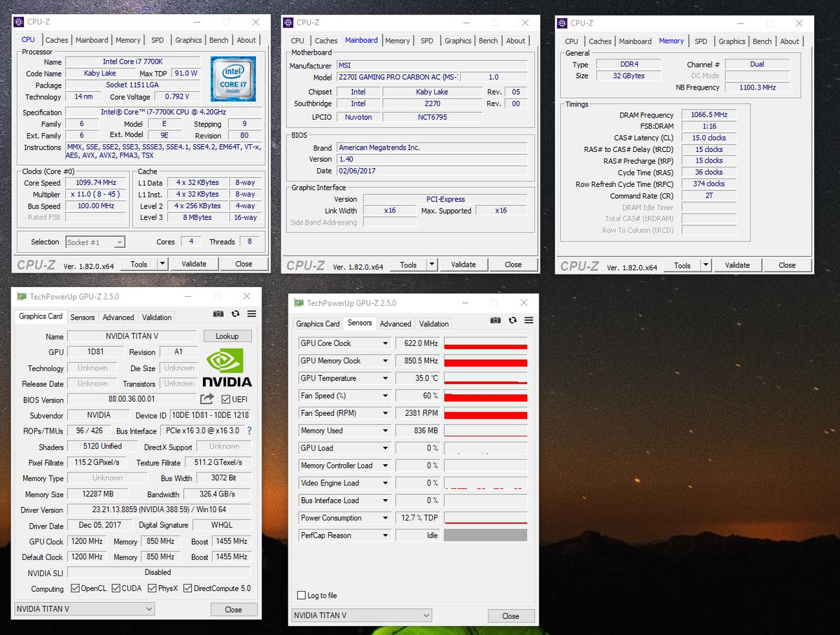Open the hamburger menu in GPU-Z Graphics Card window
Image resolution: width=840 pixels, height=635 pixels.
251,314
